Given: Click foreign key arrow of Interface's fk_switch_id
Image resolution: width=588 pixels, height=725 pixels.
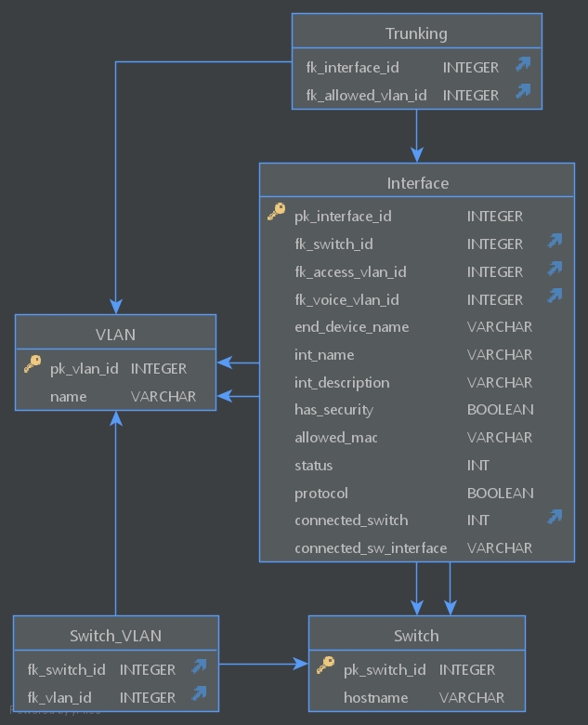Looking at the screenshot, I should [x=555, y=241].
